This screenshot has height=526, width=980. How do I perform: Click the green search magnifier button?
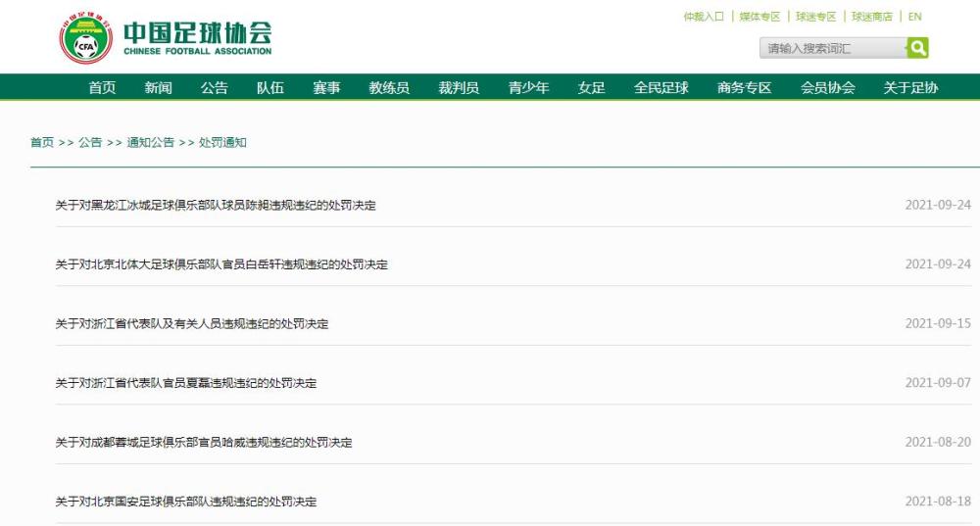917,48
